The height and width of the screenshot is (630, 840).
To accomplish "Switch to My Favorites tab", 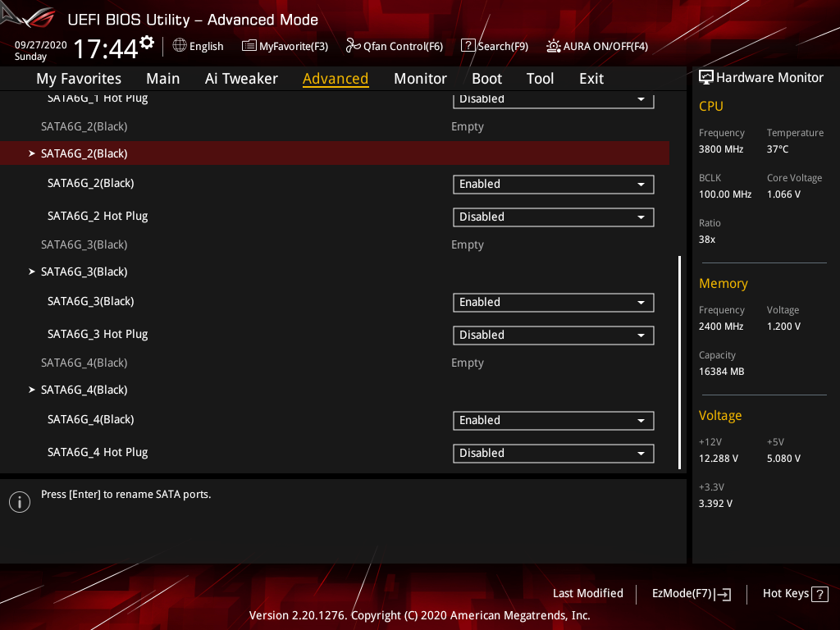I will [79, 79].
